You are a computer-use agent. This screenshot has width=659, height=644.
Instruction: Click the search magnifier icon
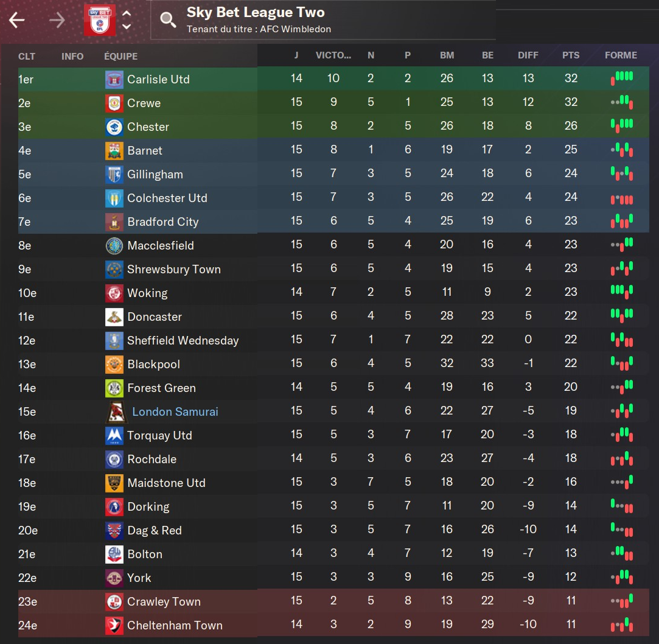coord(168,20)
